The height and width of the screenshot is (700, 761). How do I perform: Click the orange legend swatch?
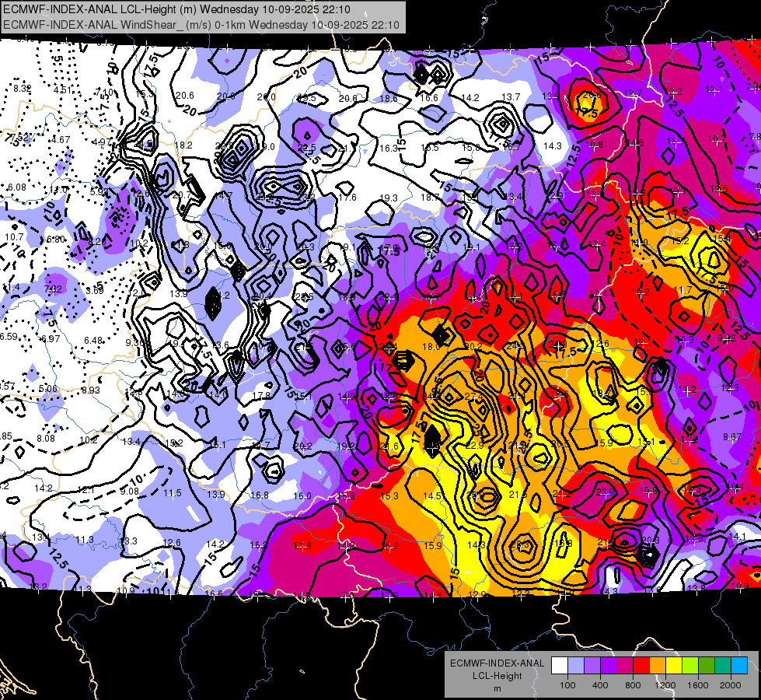[x=657, y=666]
